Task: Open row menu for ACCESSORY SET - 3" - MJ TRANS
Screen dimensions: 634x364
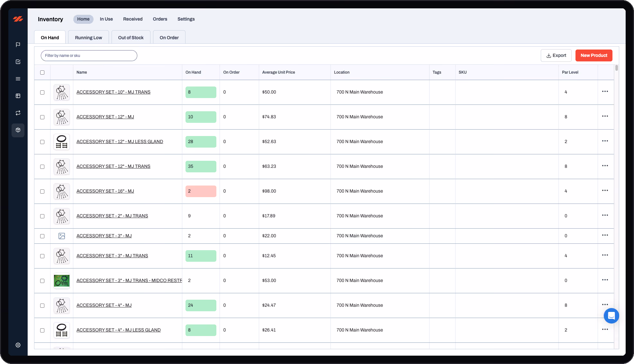Action: (605, 255)
